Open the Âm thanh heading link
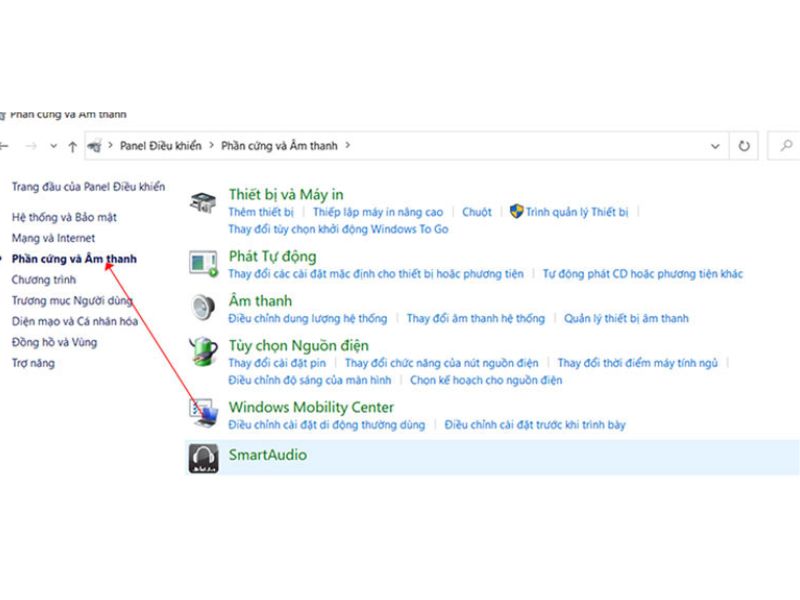800x600 pixels. (x=260, y=301)
